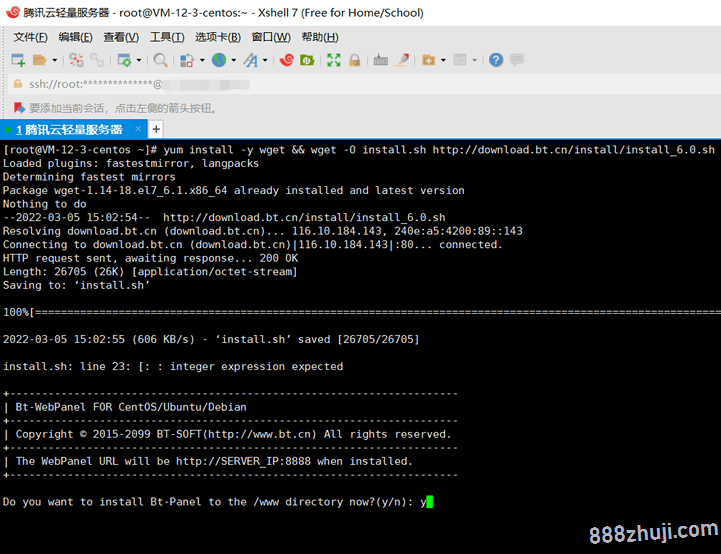Launch Xmanager via red swirl icon
Viewport: 721px width, 554px height.
(286, 60)
